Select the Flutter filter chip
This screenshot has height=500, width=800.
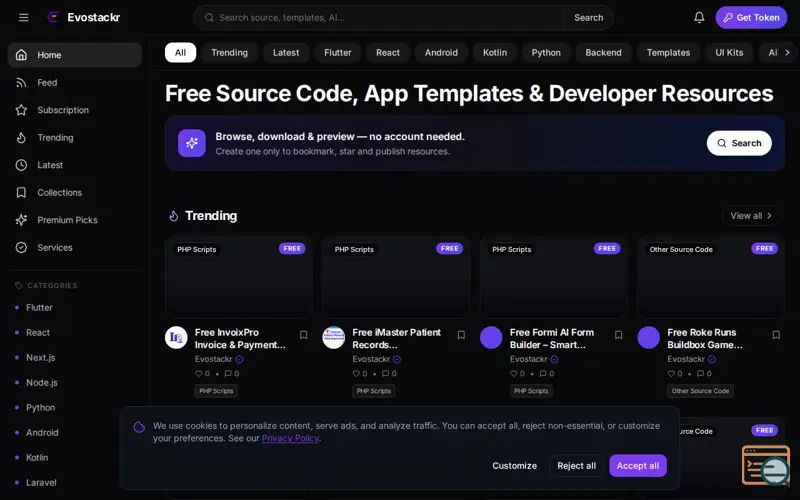click(x=338, y=53)
